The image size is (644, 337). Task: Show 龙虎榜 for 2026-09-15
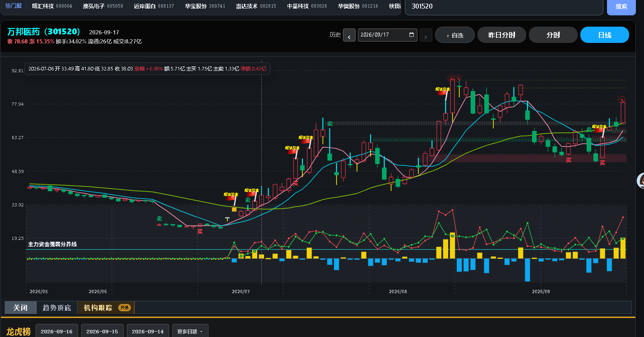(102, 331)
